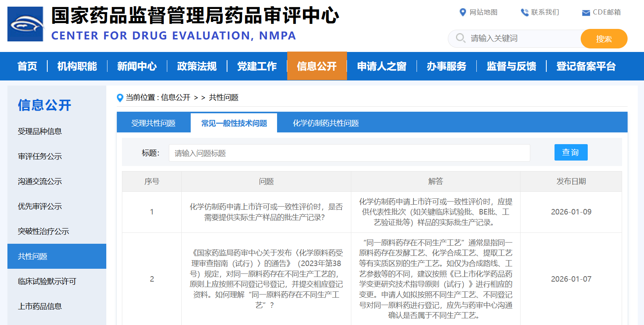Image resolution: width=644 pixels, height=325 pixels.
Task: Select 受理品种信息 in the left sidebar
Action: [x=40, y=132]
